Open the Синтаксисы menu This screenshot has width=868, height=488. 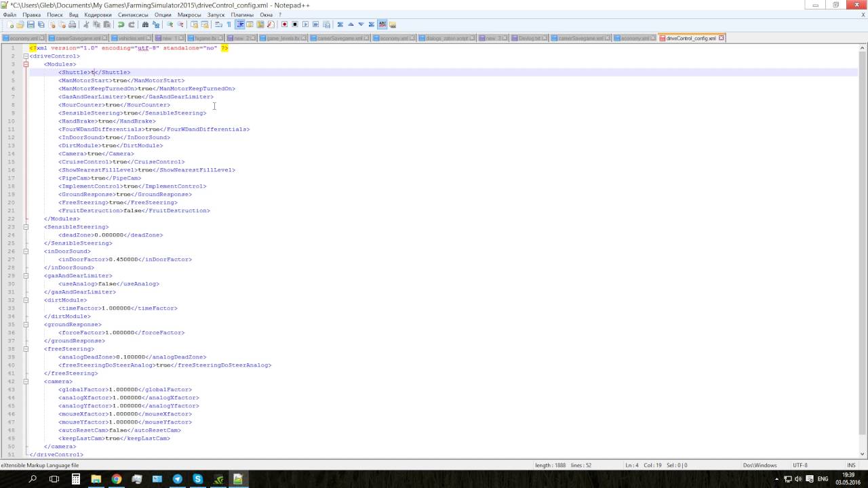[133, 14]
